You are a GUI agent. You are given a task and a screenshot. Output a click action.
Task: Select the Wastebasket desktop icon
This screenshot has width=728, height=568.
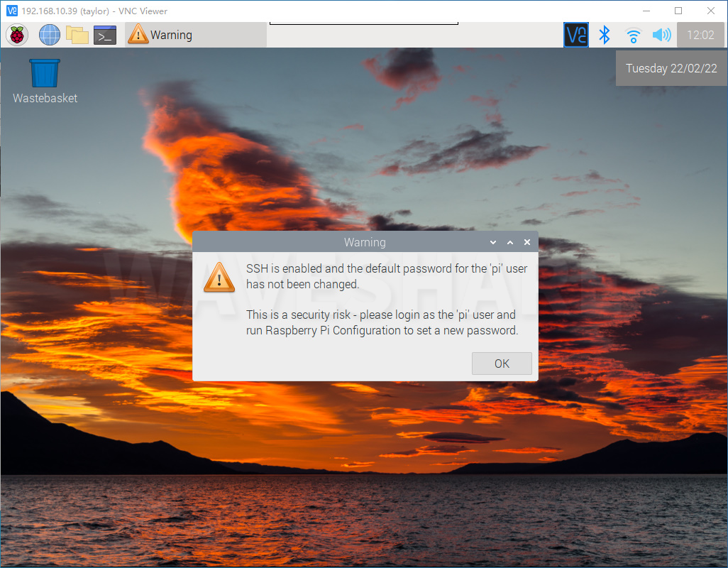[x=45, y=74]
